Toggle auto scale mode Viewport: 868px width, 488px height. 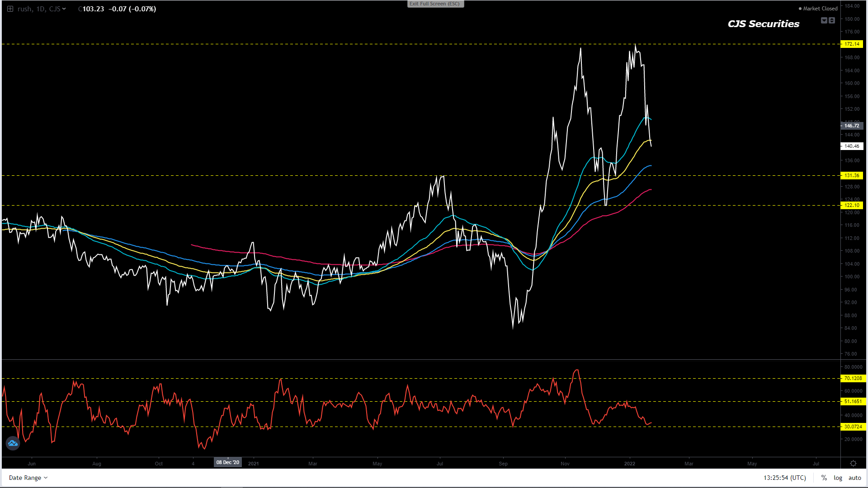coord(854,478)
